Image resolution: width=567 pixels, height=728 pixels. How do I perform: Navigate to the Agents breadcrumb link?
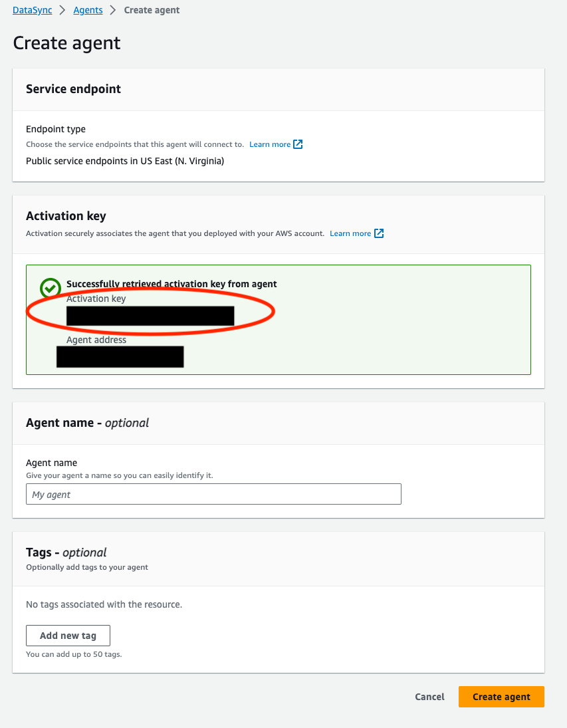pyautogui.click(x=88, y=10)
